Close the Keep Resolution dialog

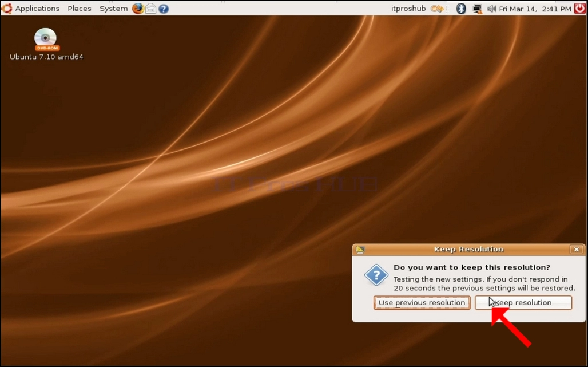577,250
